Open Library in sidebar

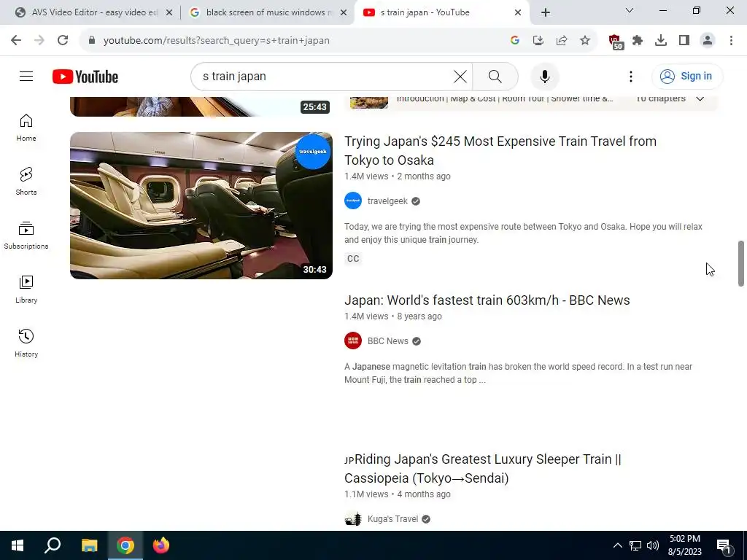tap(26, 289)
